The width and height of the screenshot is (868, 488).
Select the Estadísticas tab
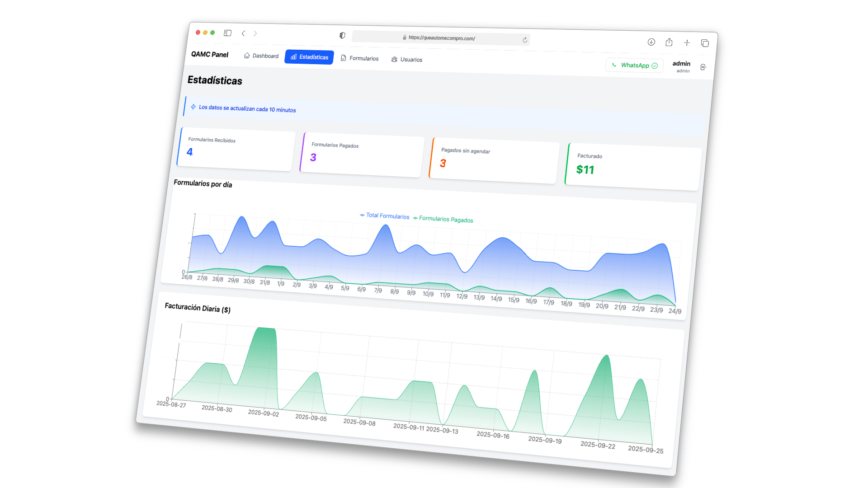[310, 57]
